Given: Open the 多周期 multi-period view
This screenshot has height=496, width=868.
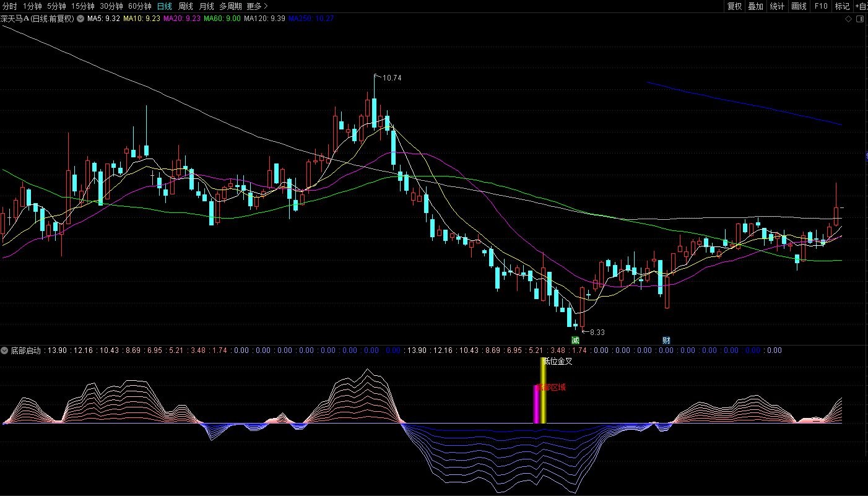Looking at the screenshot, I should (230, 6).
